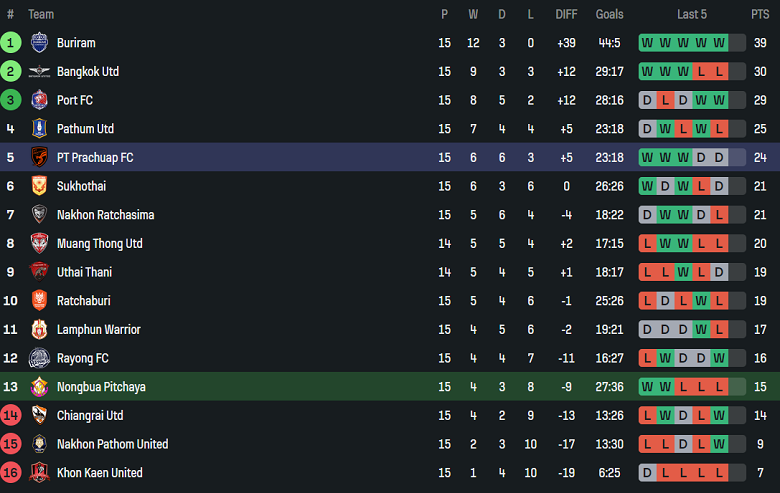Image resolution: width=780 pixels, height=493 pixels.
Task: Click the green rank 1 position badge
Action: coord(11,43)
